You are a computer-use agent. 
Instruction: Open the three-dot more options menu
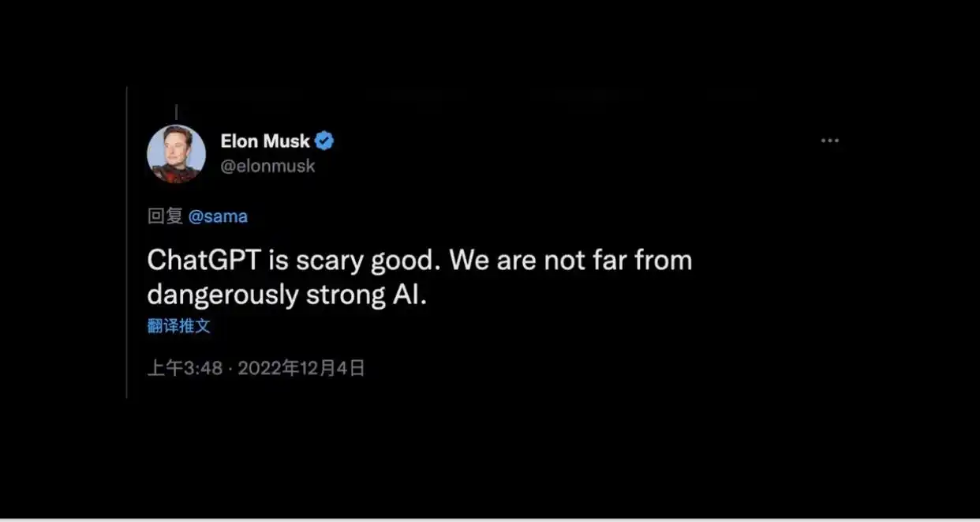point(829,141)
